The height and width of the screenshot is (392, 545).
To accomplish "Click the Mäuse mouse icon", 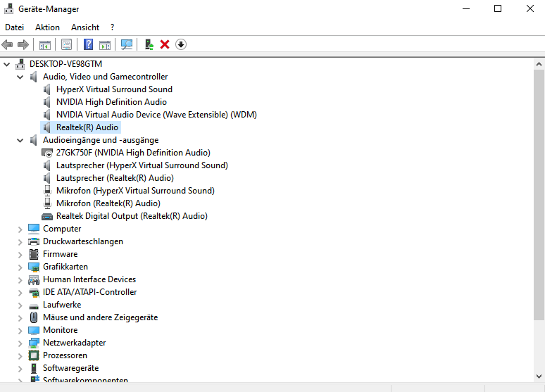I will point(34,317).
